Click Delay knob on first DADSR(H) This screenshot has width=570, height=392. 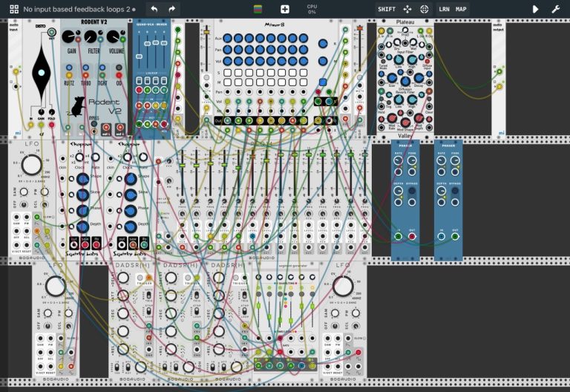(x=123, y=278)
